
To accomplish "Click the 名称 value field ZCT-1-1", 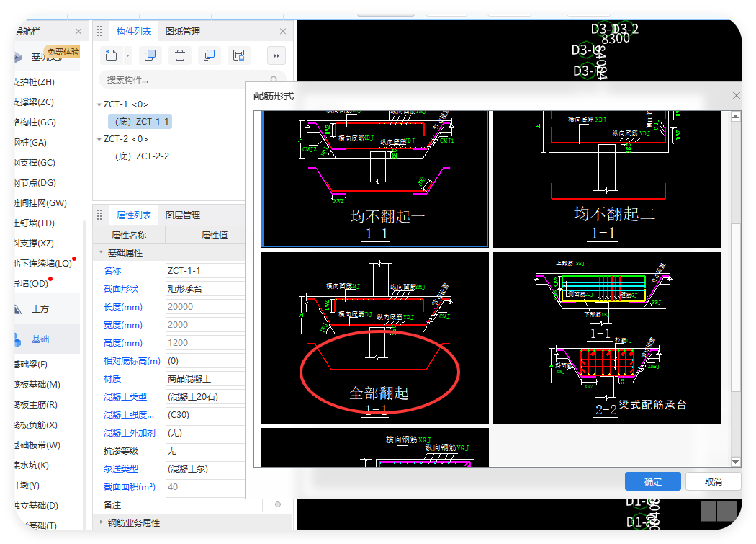I will coord(205,271).
